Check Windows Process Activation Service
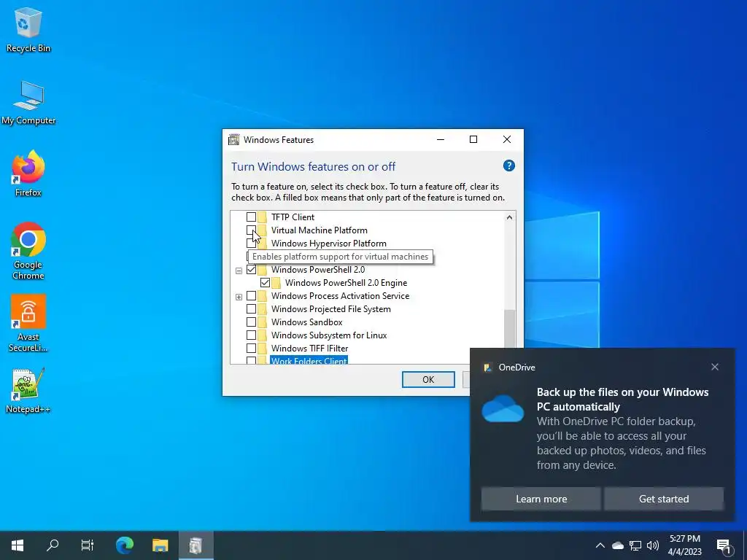 coord(251,296)
